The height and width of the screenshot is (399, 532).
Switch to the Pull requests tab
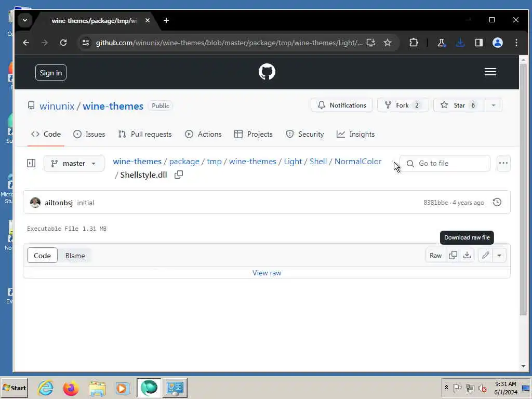click(x=145, y=134)
